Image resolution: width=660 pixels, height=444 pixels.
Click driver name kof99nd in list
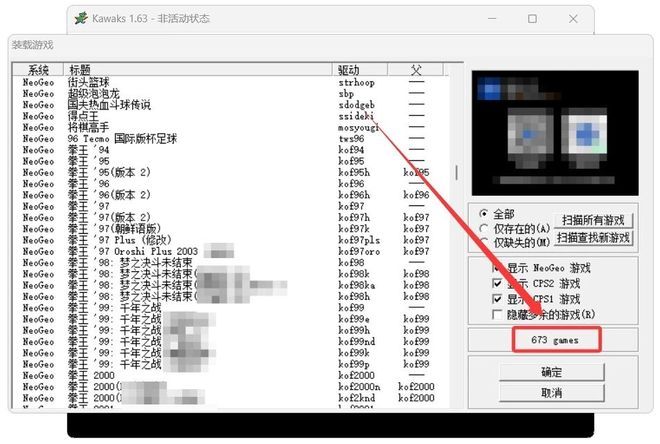coord(357,341)
